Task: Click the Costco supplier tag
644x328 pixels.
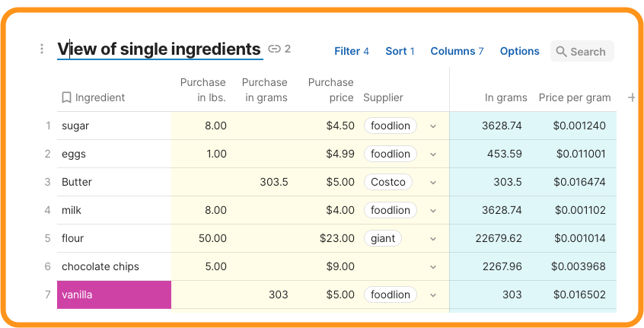Action: click(388, 182)
